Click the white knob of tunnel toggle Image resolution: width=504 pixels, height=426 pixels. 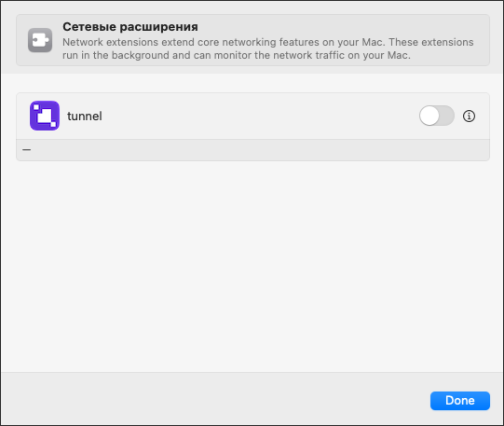pos(429,116)
